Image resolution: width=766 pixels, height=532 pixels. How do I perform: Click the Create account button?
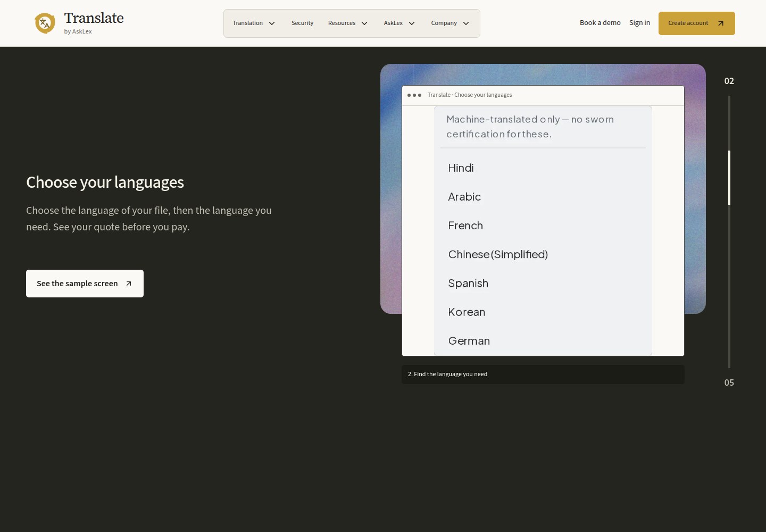click(x=697, y=23)
